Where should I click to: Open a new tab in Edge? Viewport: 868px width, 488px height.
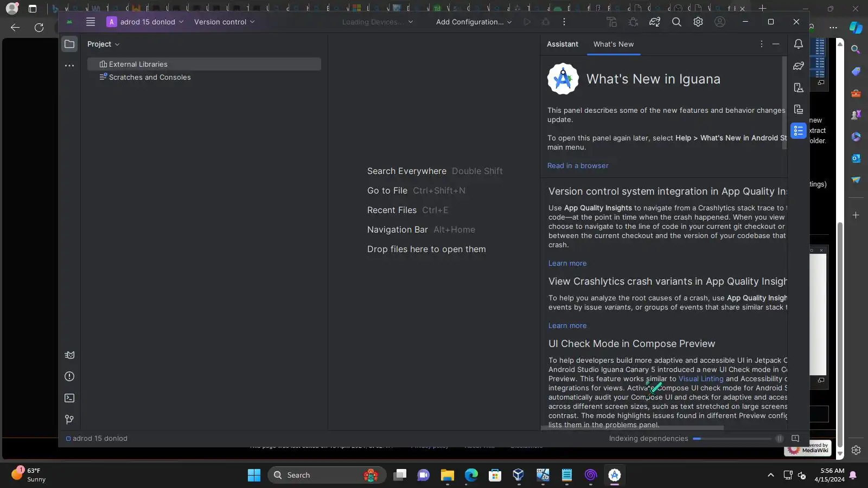(762, 8)
